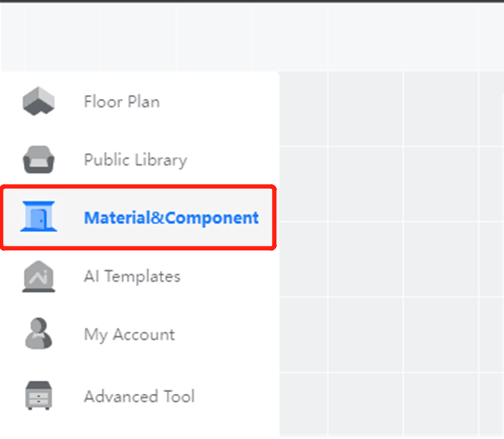Click the blue Material&Component door icon
This screenshot has width=504, height=439.
coord(39,218)
